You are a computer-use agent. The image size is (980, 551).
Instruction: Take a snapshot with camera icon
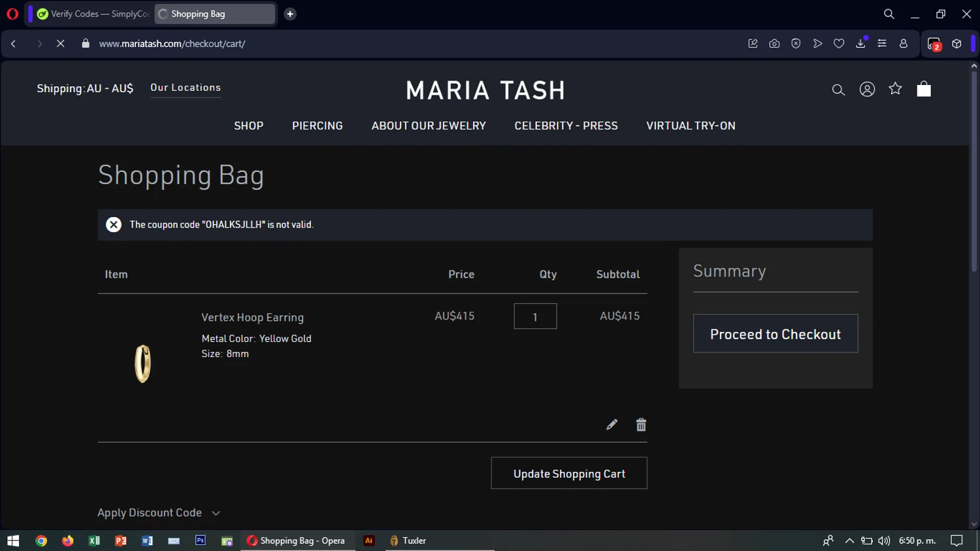click(774, 44)
